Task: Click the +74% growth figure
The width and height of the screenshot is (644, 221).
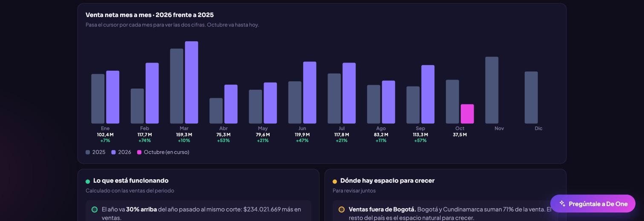Action: click(144, 141)
